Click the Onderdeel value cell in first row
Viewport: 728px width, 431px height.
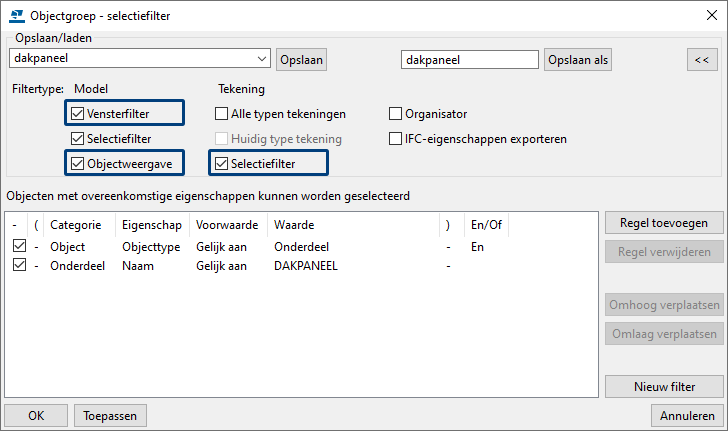point(301,247)
